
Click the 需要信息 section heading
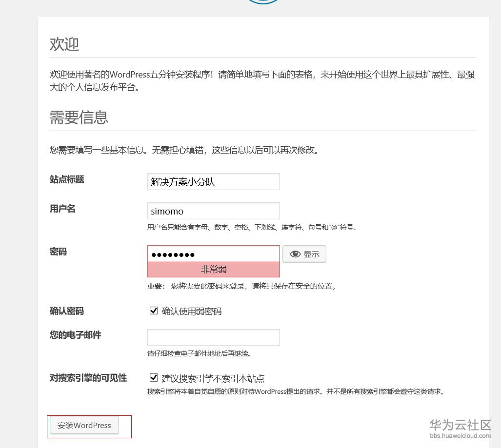click(x=79, y=117)
